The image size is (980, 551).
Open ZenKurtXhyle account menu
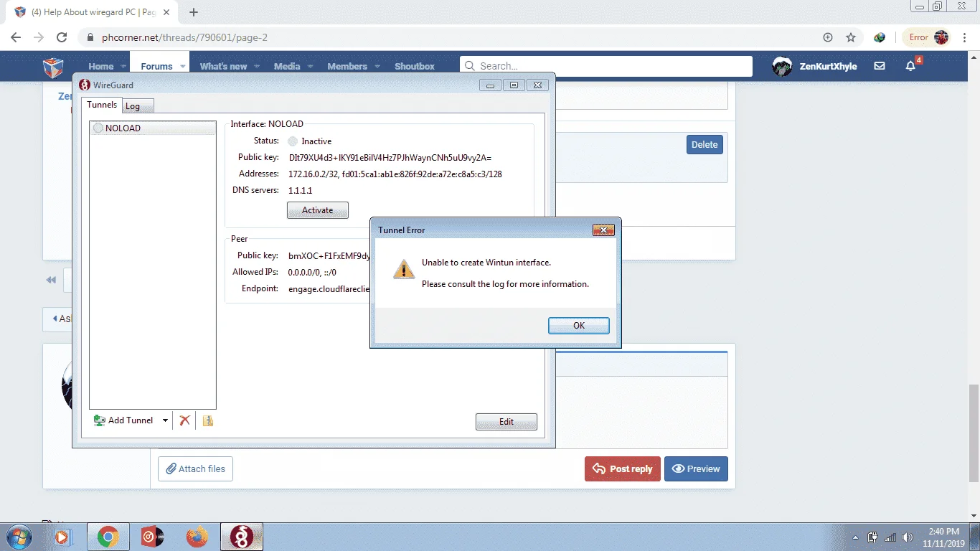point(815,66)
